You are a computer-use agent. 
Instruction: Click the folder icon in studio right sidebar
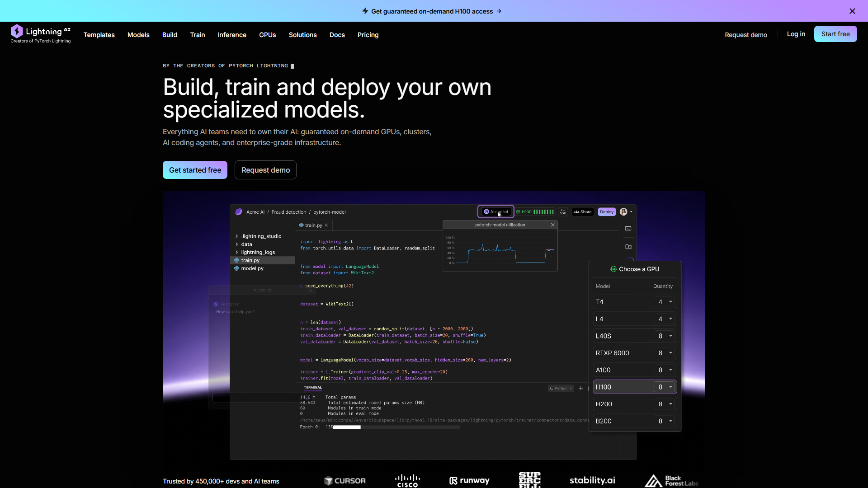628,247
